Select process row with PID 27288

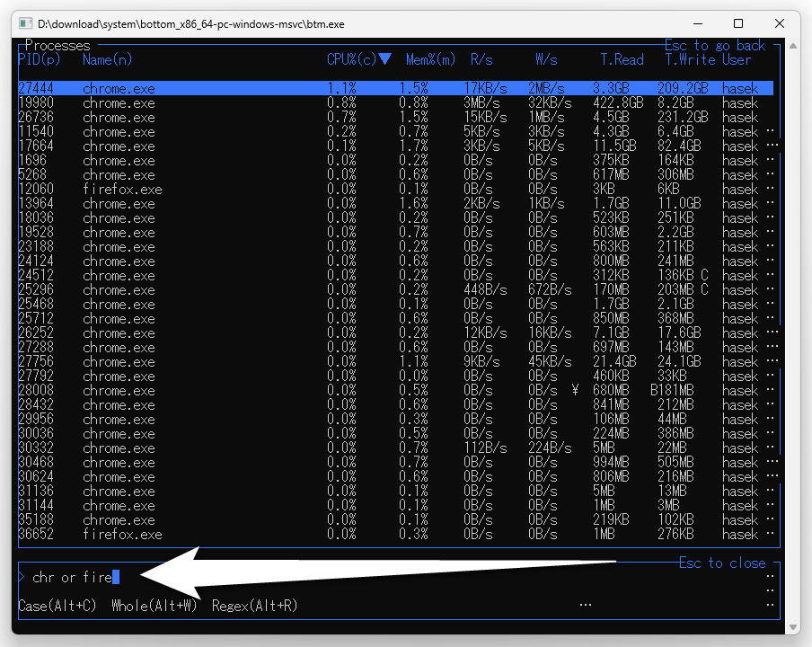tap(395, 347)
